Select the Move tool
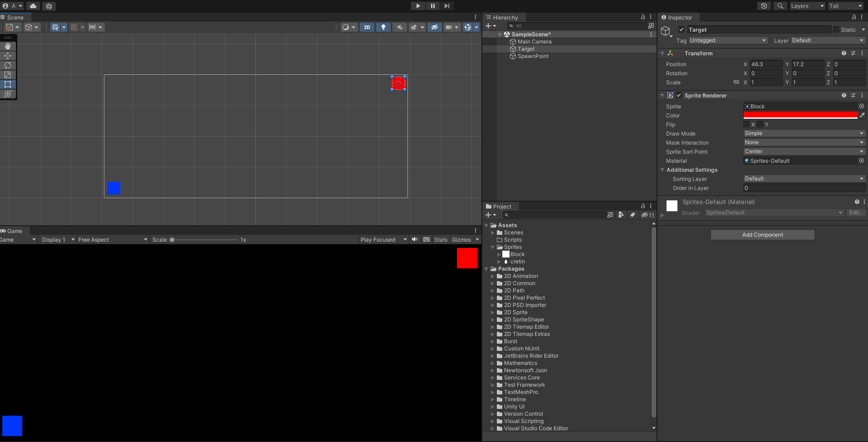The height and width of the screenshot is (442, 868). (x=8, y=56)
